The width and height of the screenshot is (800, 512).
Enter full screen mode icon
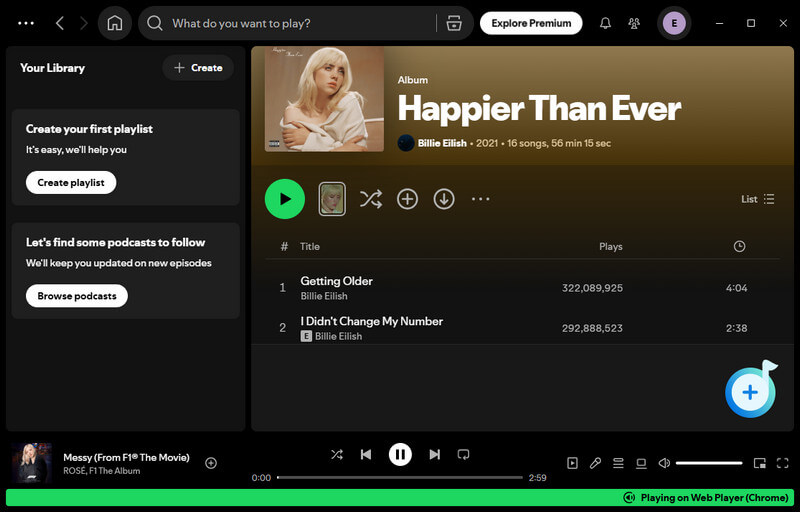(782, 463)
